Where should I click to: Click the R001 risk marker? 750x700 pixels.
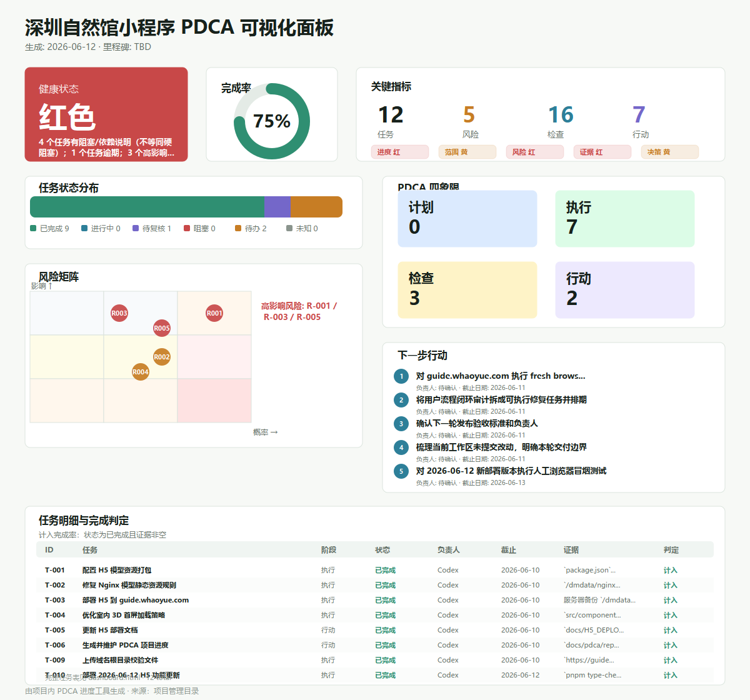214,313
